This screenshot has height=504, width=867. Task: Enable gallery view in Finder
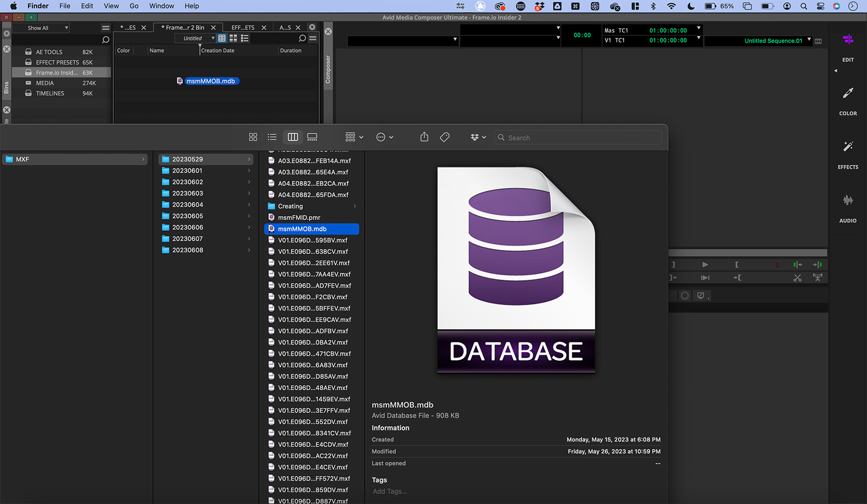312,137
